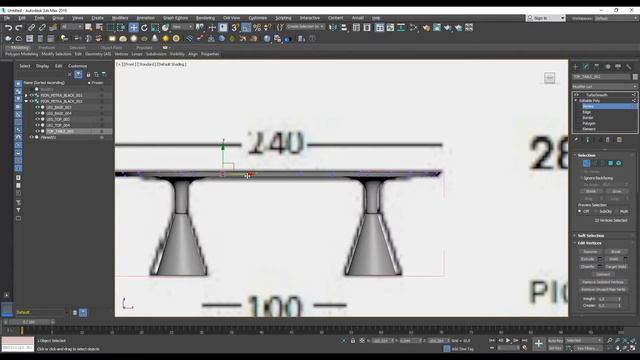Click the Grow selection button

coord(616,191)
